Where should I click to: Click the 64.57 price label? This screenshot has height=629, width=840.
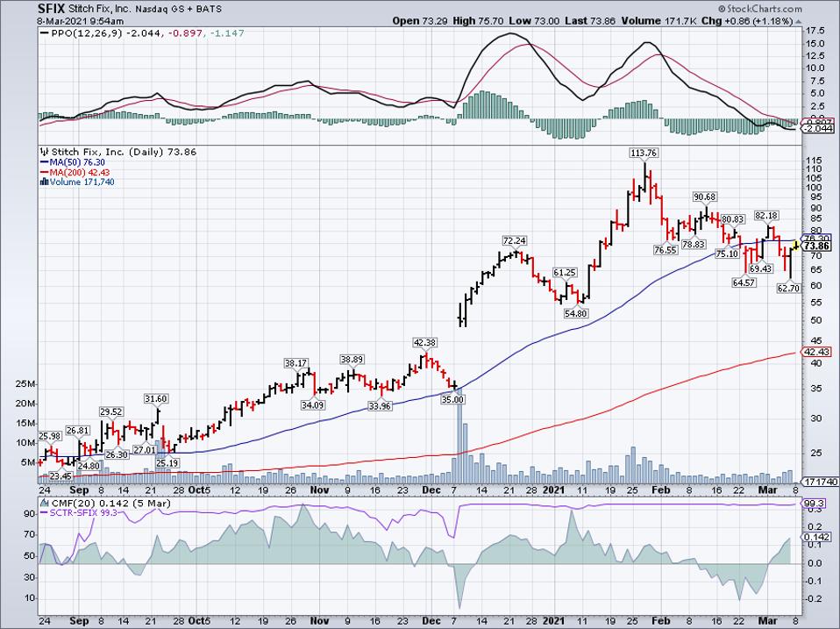(744, 282)
